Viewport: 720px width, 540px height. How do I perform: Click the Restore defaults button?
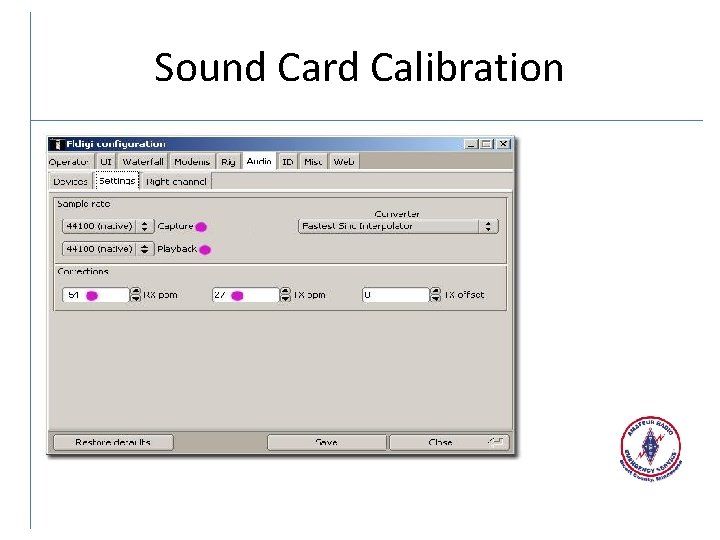(113, 442)
